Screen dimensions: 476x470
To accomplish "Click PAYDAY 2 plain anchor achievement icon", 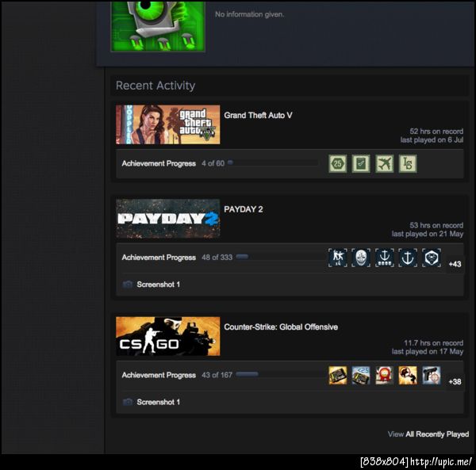I will [408, 258].
